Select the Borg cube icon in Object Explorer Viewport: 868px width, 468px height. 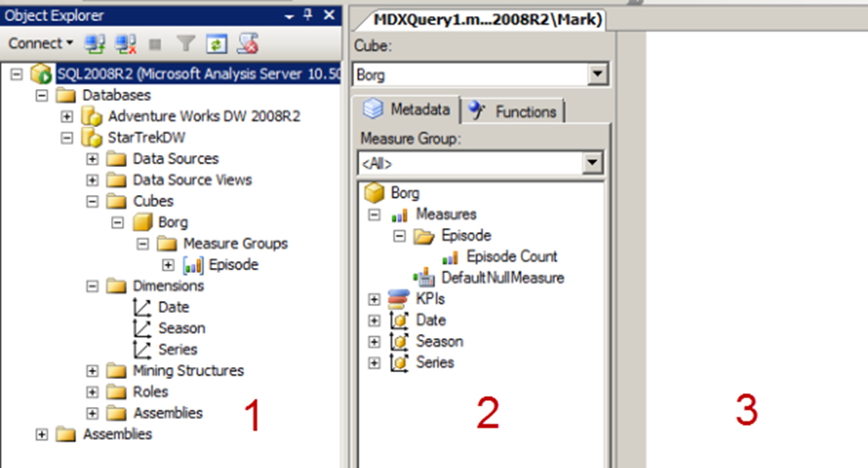pyautogui.click(x=142, y=222)
